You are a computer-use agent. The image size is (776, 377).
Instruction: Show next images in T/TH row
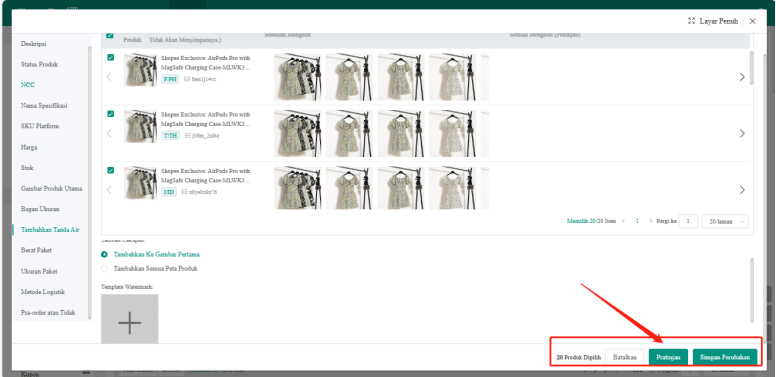[742, 134]
